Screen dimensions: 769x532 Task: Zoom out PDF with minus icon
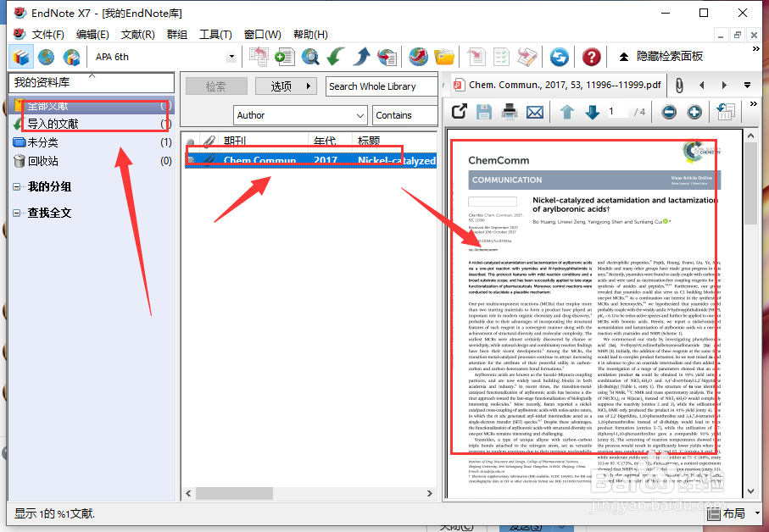point(669,112)
